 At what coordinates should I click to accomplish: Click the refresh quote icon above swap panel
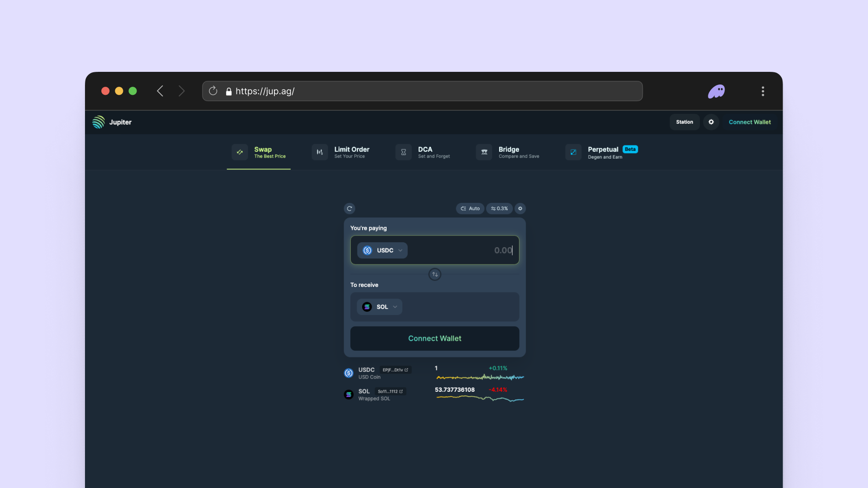click(x=349, y=209)
